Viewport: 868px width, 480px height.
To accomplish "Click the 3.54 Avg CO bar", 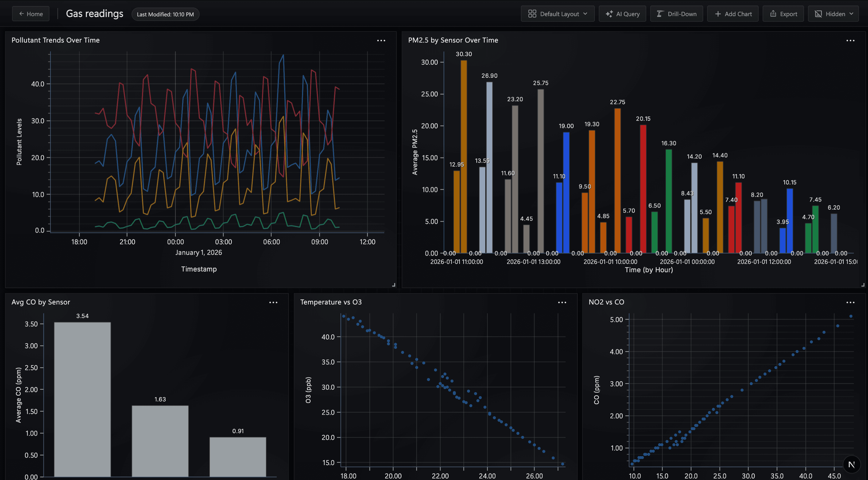I will (83, 399).
